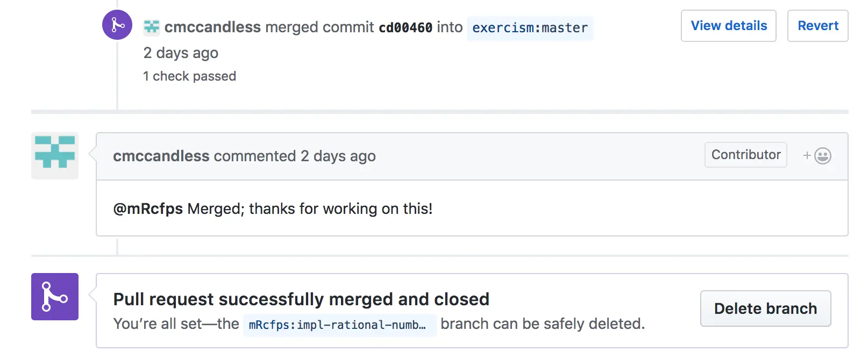
Task: Click cmccandless's large avatar beside the comment
Action: tap(55, 156)
